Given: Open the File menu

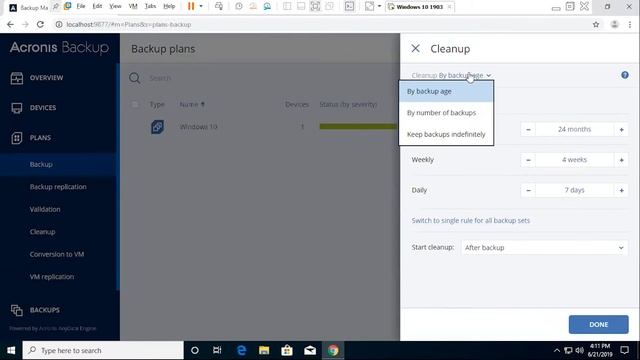Looking at the screenshot, I should tap(81, 7).
